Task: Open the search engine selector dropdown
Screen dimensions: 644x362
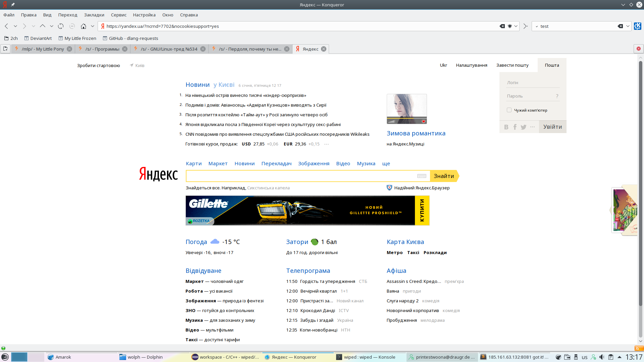Action: pyautogui.click(x=537, y=26)
